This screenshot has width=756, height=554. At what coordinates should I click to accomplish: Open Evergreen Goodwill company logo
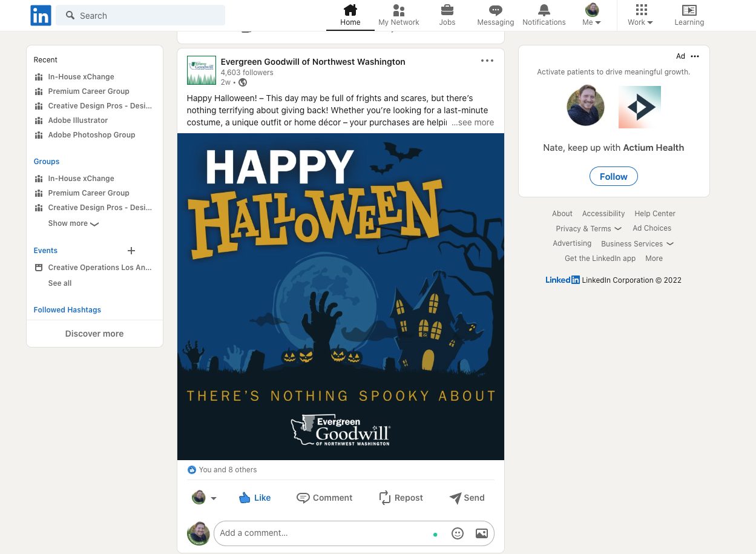[202, 70]
